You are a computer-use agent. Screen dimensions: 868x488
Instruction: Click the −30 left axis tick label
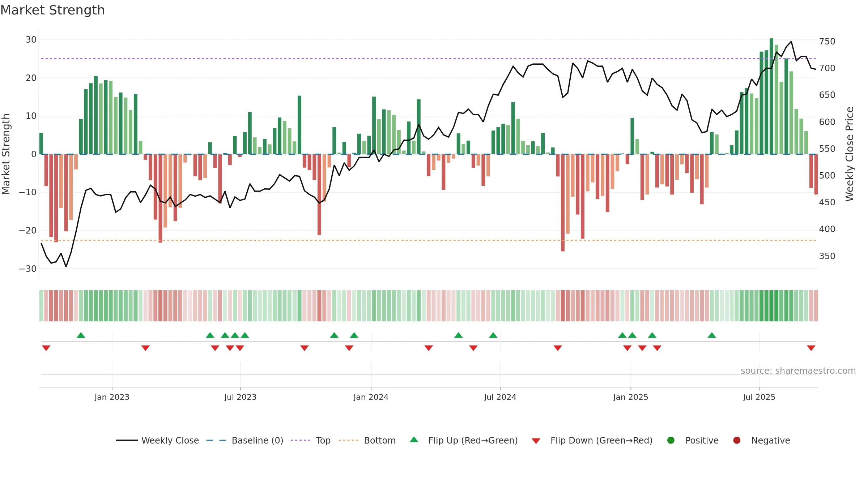(28, 269)
